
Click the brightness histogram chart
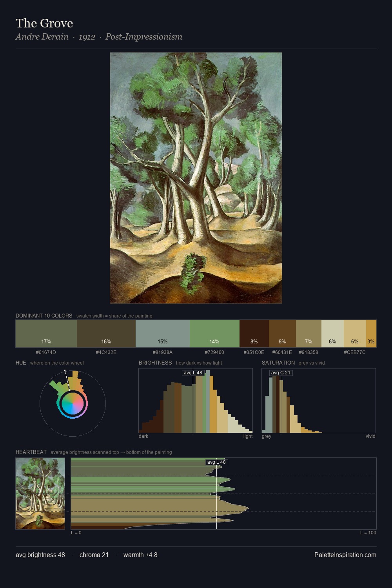pyautogui.click(x=196, y=401)
